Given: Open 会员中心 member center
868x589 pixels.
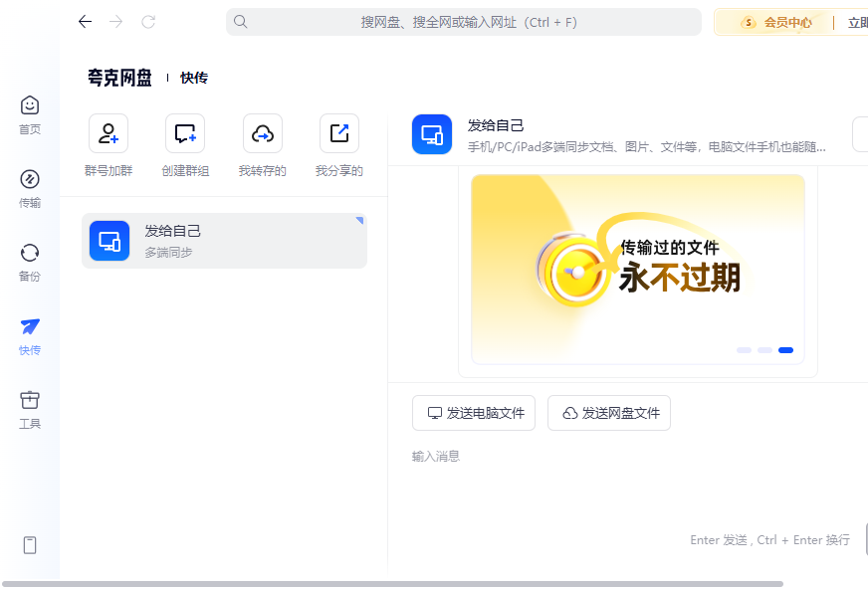Looking at the screenshot, I should (776, 23).
